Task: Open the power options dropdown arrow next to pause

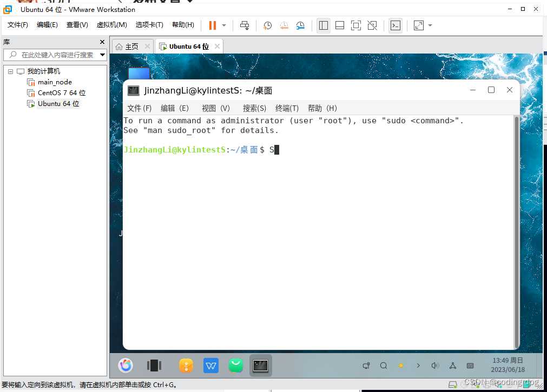Action: [224, 25]
